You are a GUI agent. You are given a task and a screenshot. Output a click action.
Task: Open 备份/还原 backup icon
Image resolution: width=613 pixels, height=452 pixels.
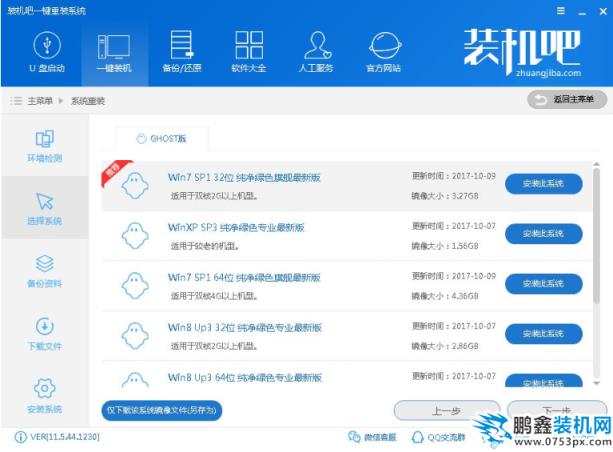(x=182, y=45)
